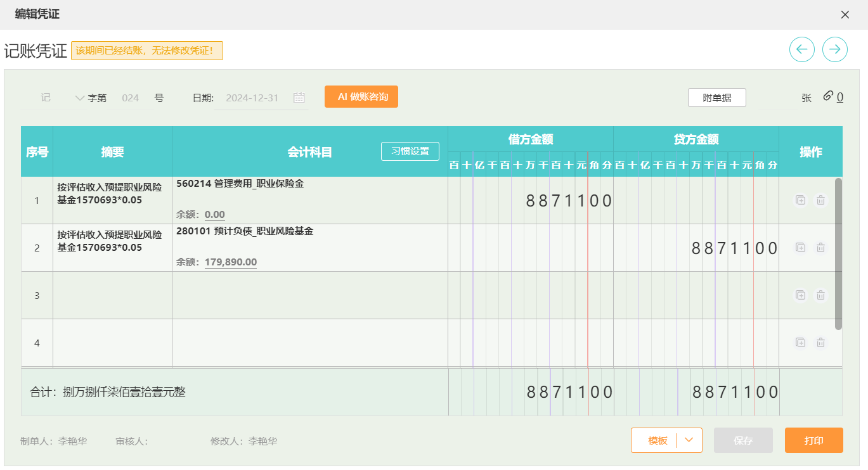Click the attachment link paperclip icon
The height and width of the screenshot is (470, 868).
pos(828,96)
